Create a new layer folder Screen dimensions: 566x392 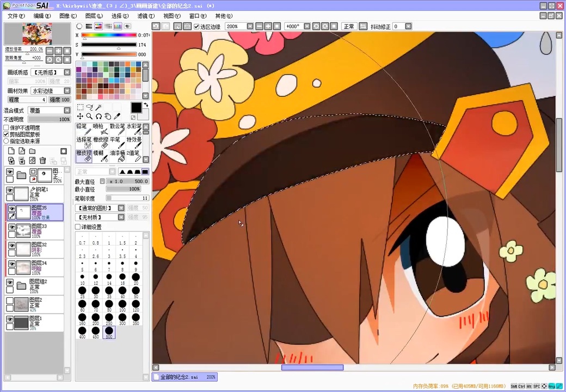pyautogui.click(x=32, y=151)
